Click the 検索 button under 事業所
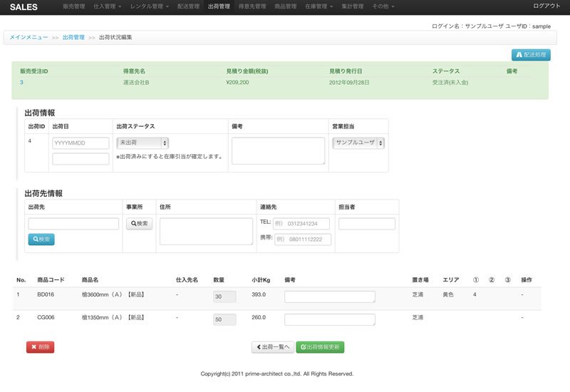The height and width of the screenshot is (392, 570). click(139, 224)
